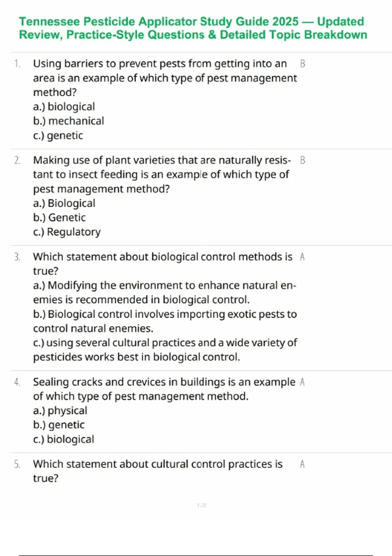392x556 pixels.
Task: Select option c.) genetic in question 1
Action: [58, 135]
